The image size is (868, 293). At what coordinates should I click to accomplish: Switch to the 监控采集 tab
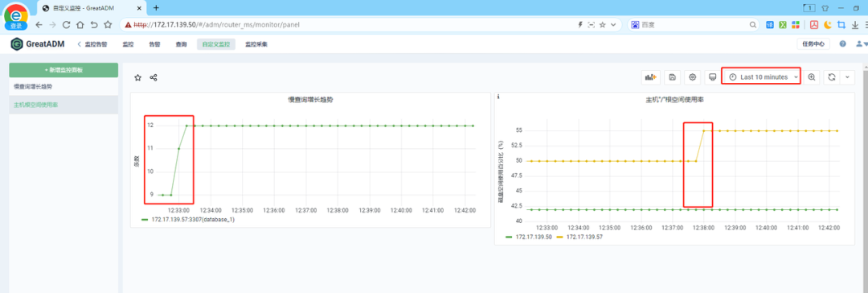coord(256,44)
